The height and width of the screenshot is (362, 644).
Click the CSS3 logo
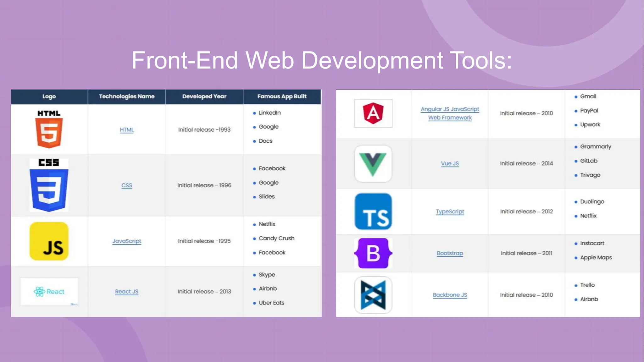tap(49, 185)
